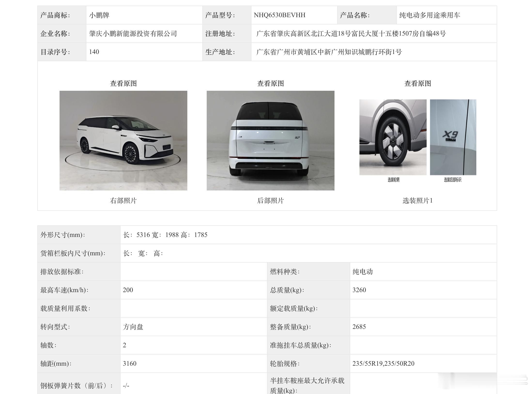Open 查看原图 link above rear photo
532x394 pixels.
pos(270,83)
